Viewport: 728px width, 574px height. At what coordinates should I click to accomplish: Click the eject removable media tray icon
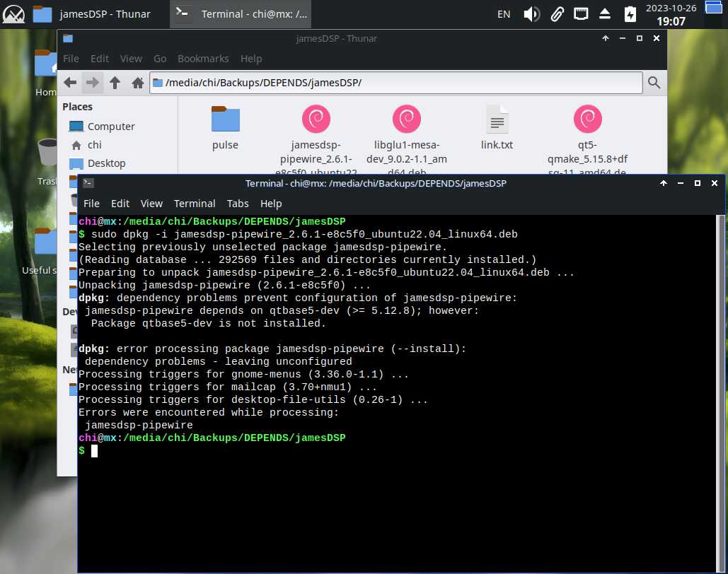604,14
